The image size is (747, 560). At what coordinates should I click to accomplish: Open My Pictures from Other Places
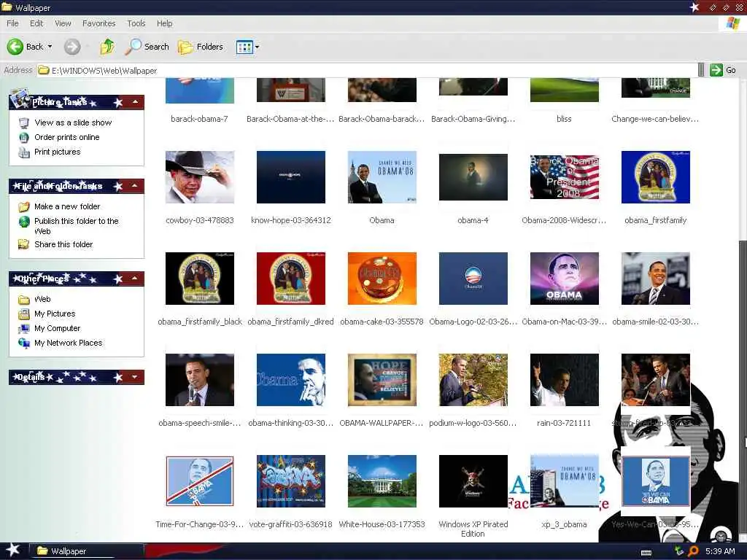pyautogui.click(x=55, y=314)
